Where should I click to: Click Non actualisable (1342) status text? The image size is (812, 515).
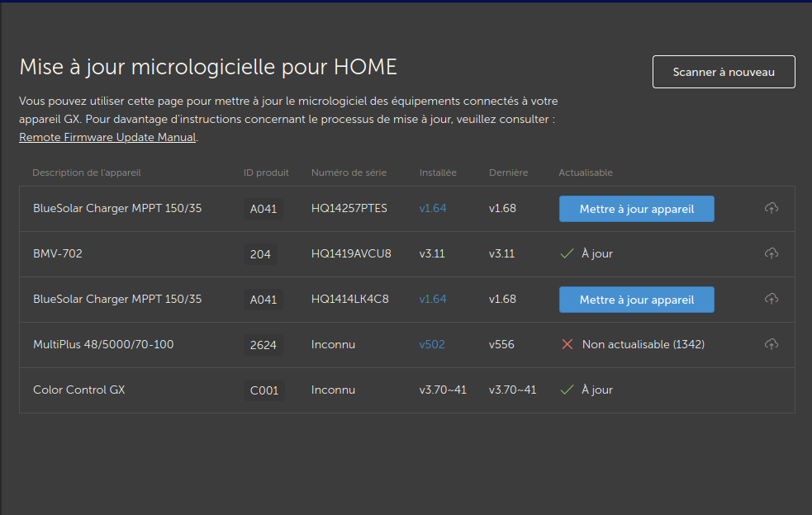click(x=643, y=344)
